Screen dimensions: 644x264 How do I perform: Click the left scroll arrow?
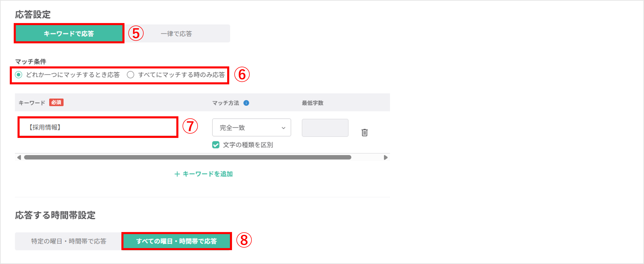(x=19, y=157)
